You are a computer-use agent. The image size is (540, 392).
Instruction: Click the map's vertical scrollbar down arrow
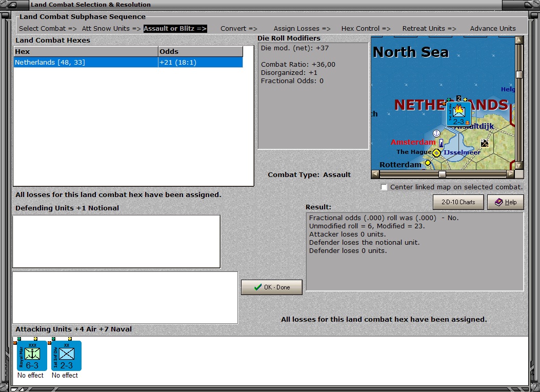519,166
